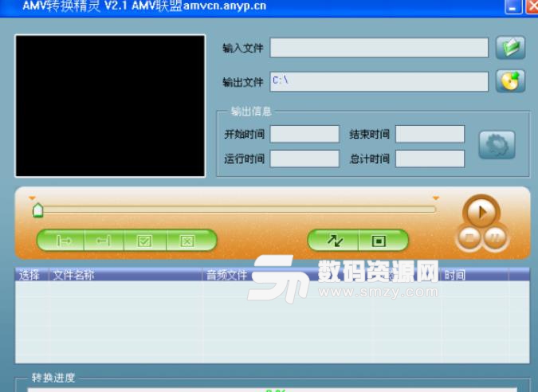Click the 时间 column header
This screenshot has height=392, width=538.
[474, 275]
